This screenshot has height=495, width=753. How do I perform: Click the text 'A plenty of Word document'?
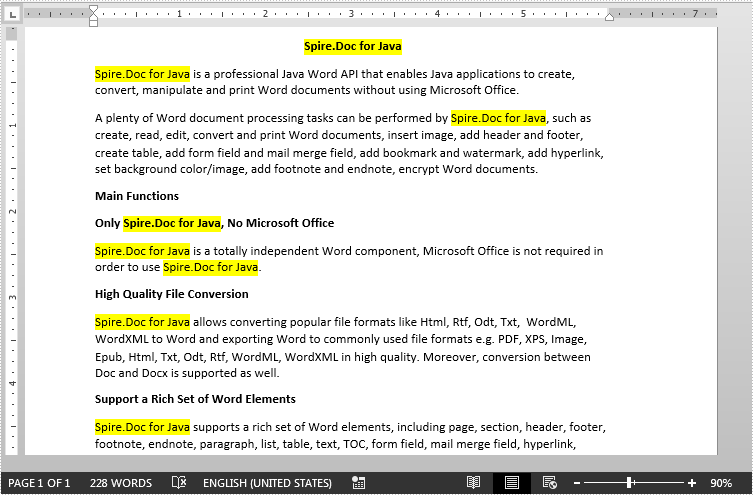click(x=170, y=118)
